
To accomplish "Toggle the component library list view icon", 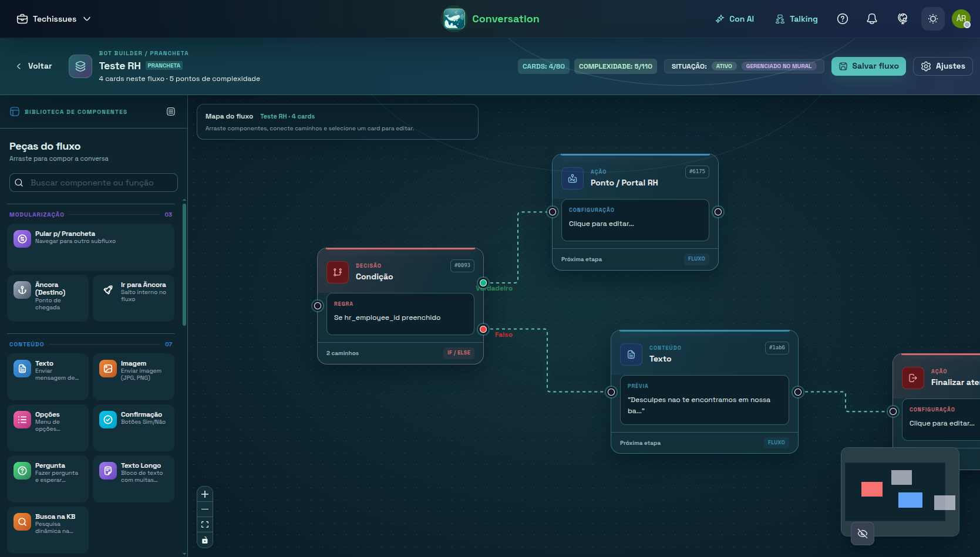I will click(x=171, y=112).
